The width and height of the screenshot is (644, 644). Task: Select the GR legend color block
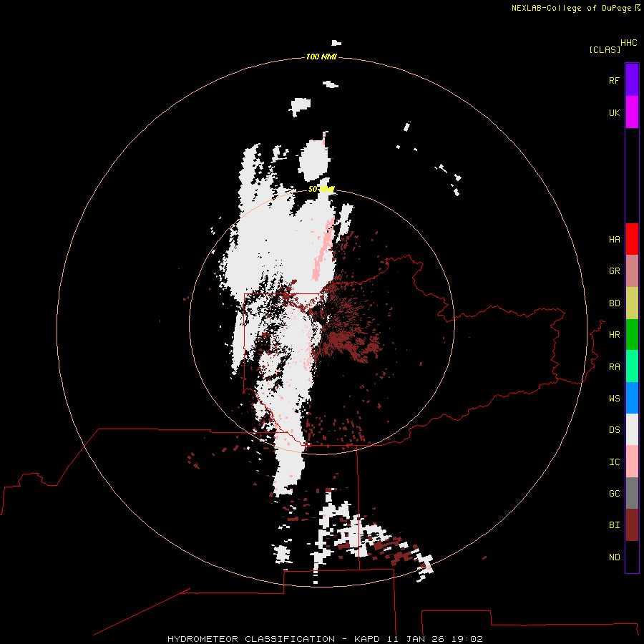coord(632,271)
